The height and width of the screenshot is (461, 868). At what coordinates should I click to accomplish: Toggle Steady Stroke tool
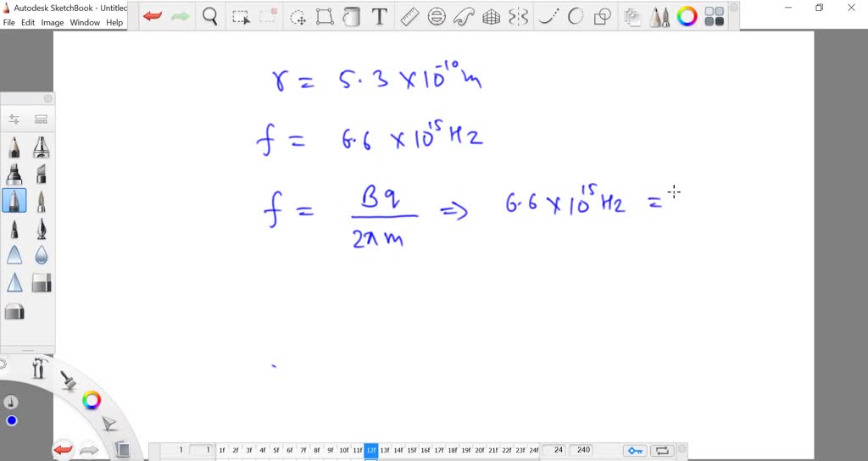[x=548, y=17]
